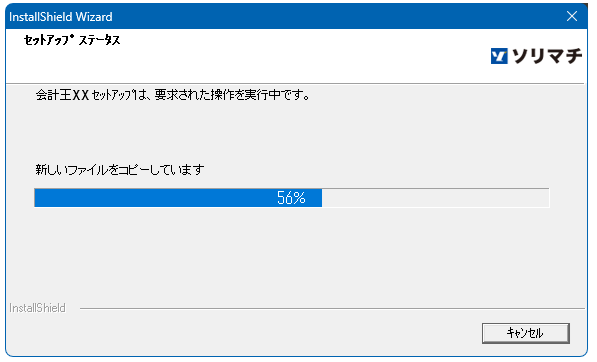597x362 pixels.
Task: Click the far right end of the progress bar
Action: point(545,198)
